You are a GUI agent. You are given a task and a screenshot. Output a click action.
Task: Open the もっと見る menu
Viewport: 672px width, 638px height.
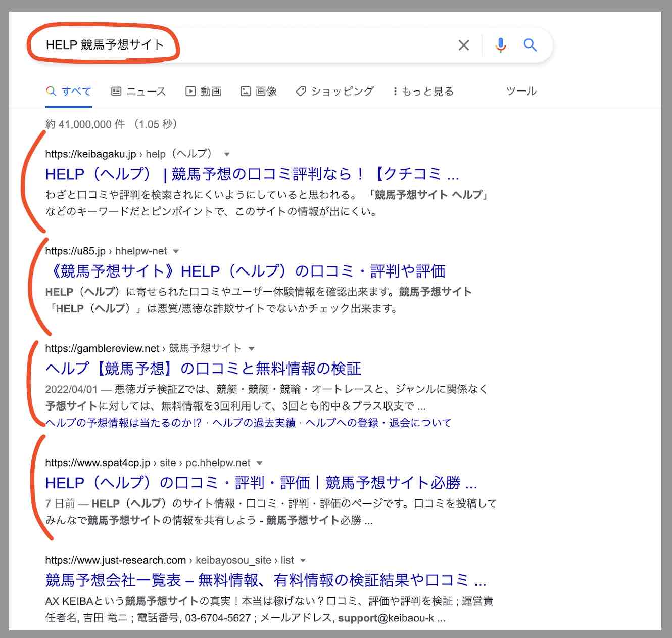click(426, 92)
